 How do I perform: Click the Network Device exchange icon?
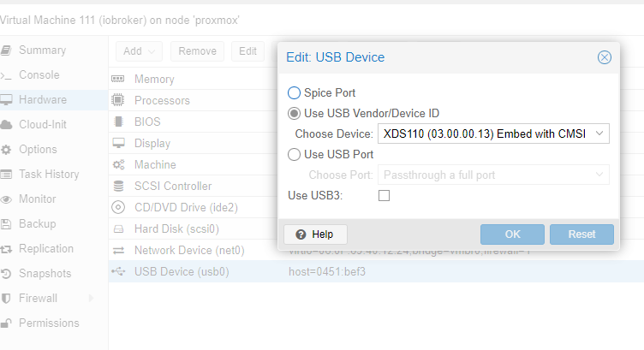[x=118, y=250]
